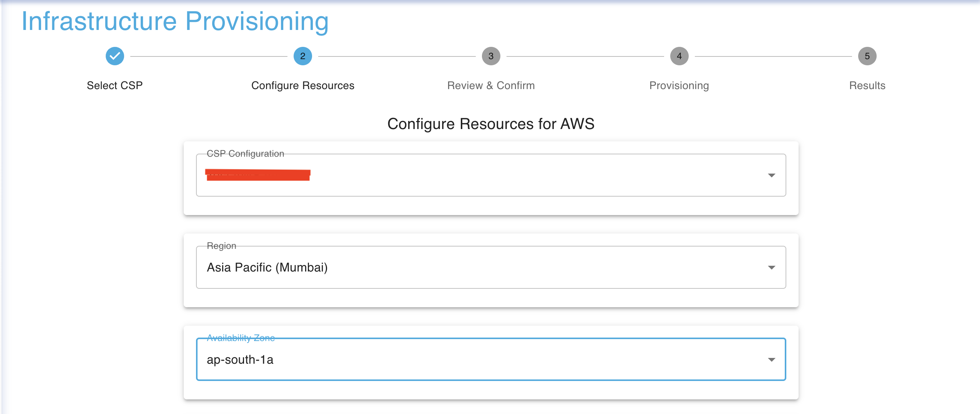Screen dimensions: 980x414
Task: Click the step 3 circle icon
Action: tap(491, 56)
